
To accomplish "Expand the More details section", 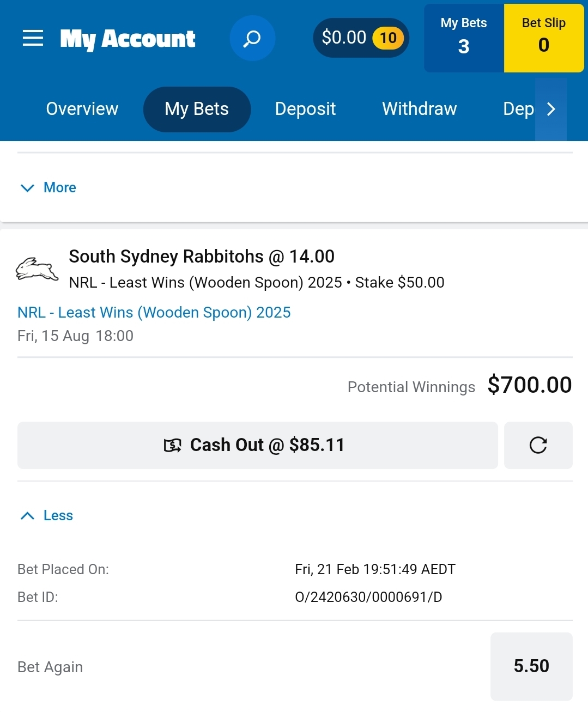I will click(x=59, y=187).
